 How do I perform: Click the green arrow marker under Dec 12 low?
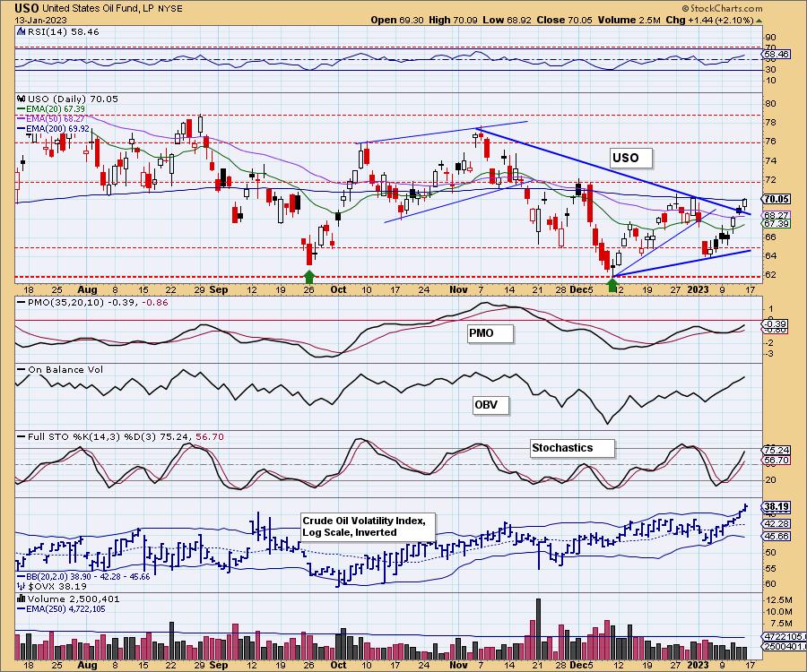612,284
